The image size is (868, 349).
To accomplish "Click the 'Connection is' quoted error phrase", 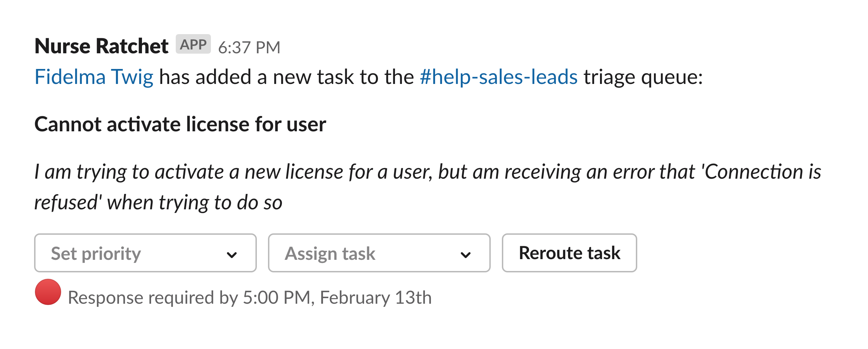I will pyautogui.click(x=762, y=172).
